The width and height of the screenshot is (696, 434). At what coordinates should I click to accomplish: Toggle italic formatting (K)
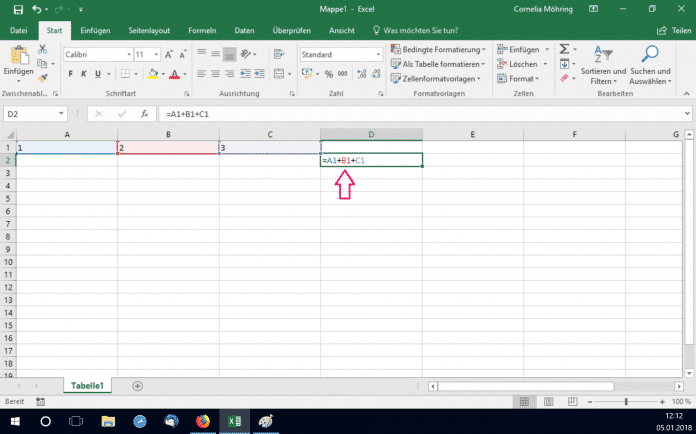tap(85, 74)
